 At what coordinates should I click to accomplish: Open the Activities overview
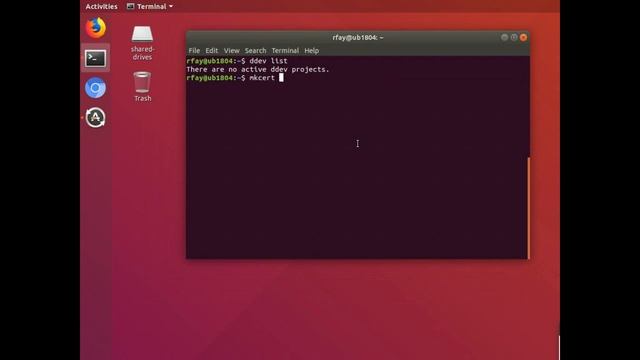101,7
